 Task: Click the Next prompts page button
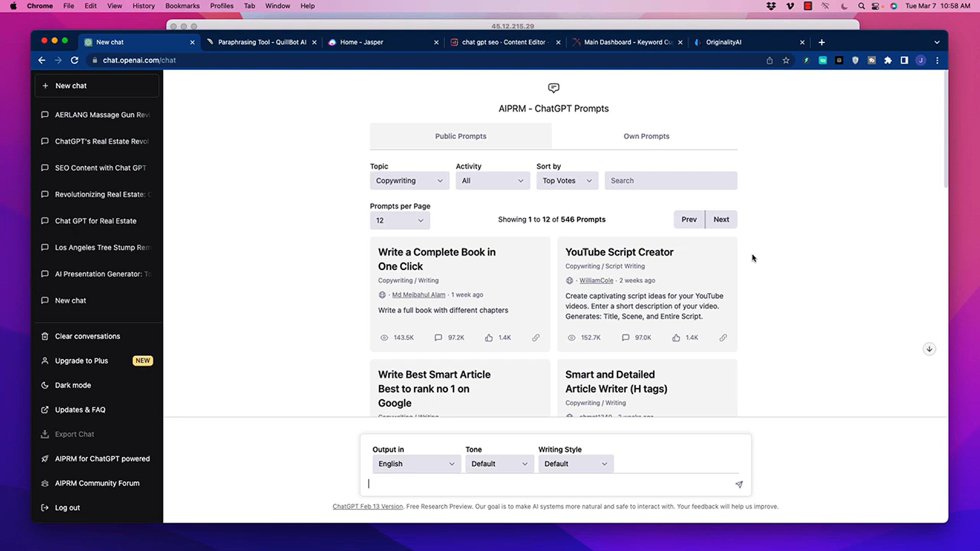pos(721,219)
